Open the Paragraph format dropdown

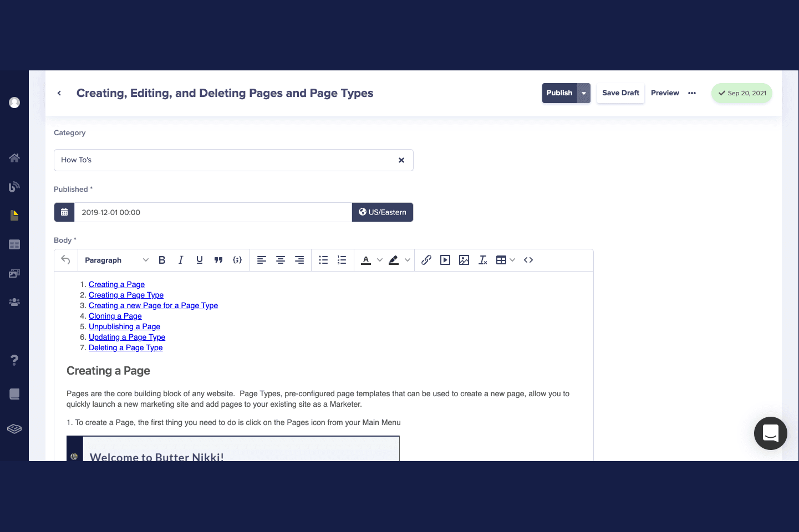tap(116, 260)
